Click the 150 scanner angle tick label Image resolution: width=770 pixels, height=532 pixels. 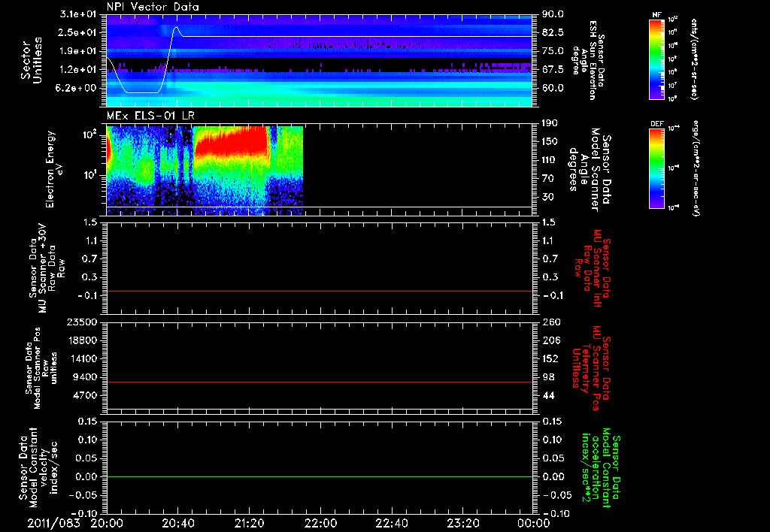550,141
